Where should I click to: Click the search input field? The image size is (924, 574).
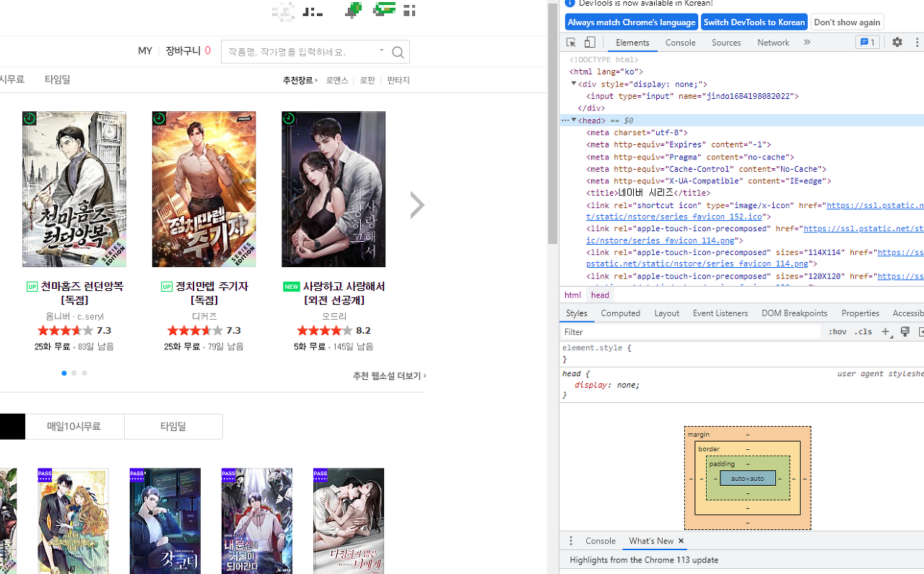[x=299, y=52]
